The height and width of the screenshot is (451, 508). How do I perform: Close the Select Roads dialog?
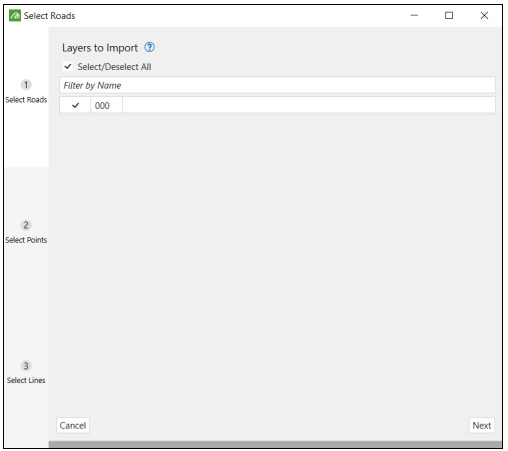click(x=484, y=15)
